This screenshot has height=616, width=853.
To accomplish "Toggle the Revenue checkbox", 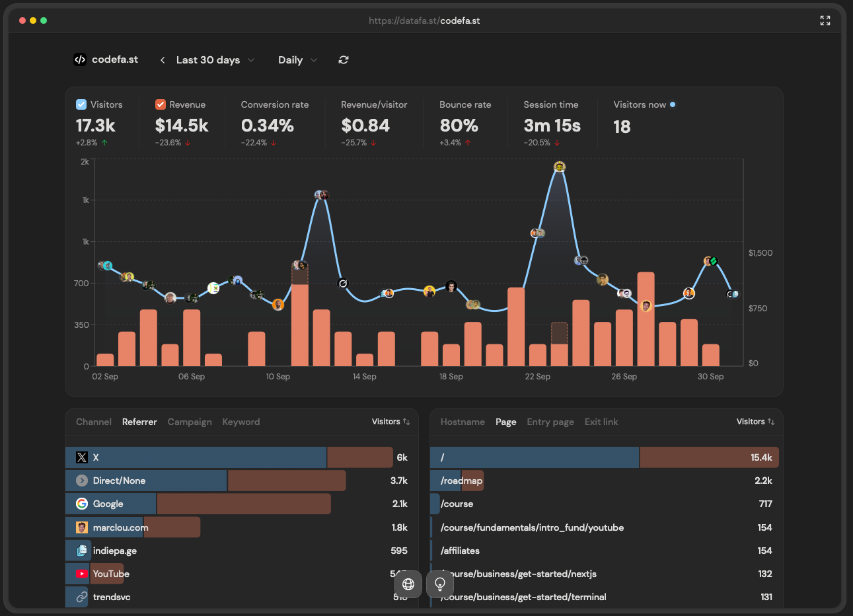I will pyautogui.click(x=161, y=104).
